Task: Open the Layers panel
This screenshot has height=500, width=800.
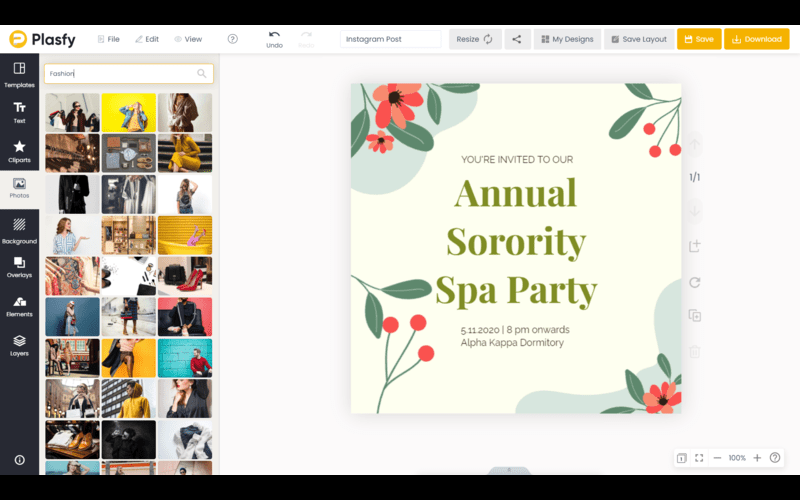Action: click(19, 345)
